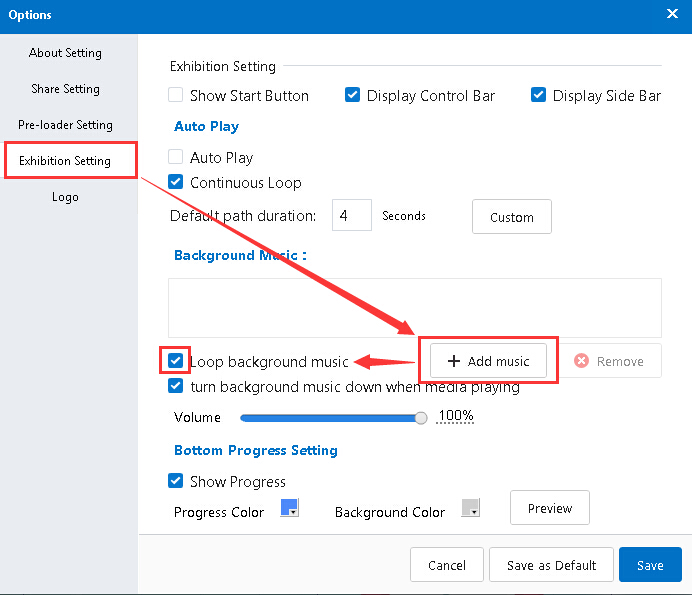Toggle Display Side Bar checkbox

point(538,95)
